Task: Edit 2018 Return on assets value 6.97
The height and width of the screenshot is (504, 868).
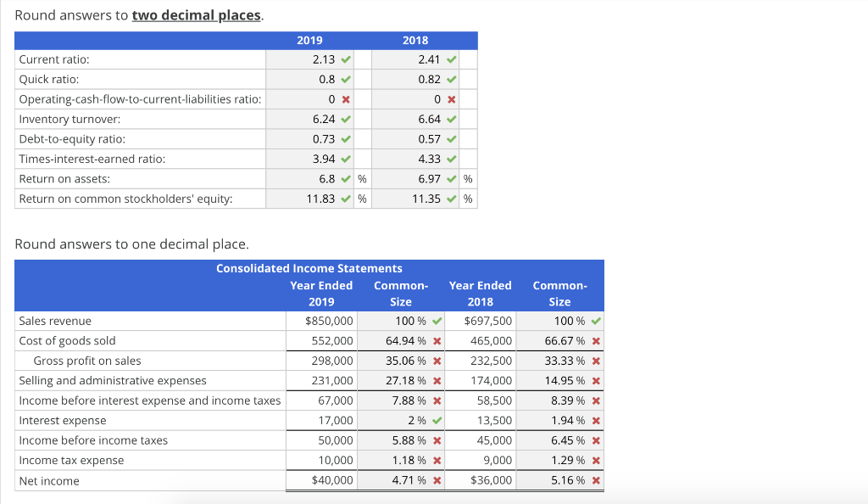Action: [415, 179]
